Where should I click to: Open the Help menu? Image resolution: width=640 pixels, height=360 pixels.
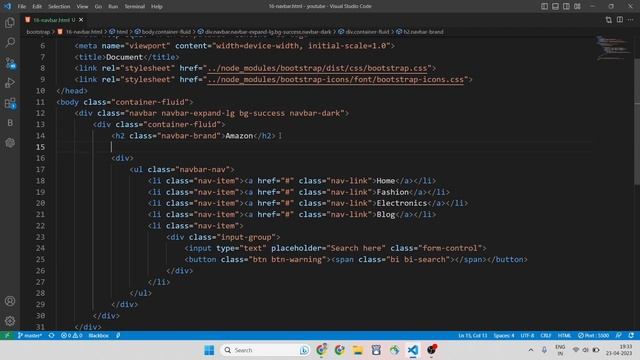pyautogui.click(x=157, y=7)
